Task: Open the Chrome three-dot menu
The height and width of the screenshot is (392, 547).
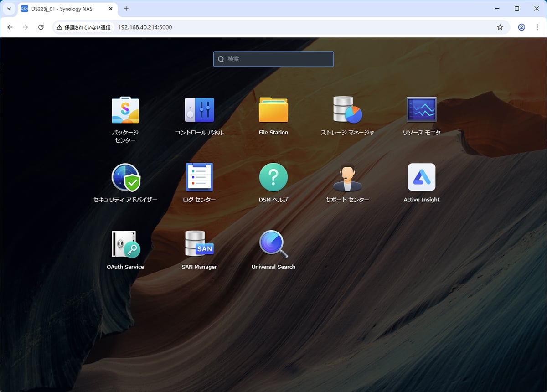Action: pos(537,27)
